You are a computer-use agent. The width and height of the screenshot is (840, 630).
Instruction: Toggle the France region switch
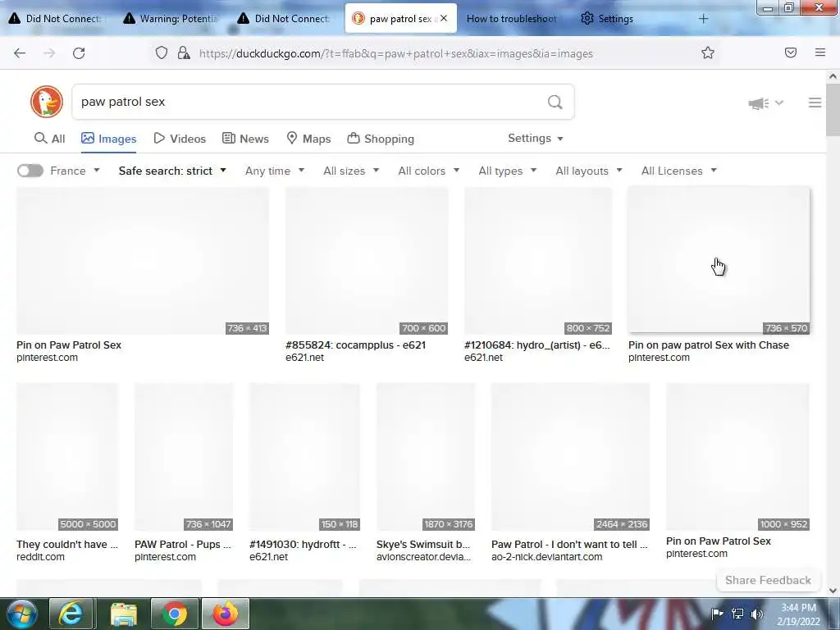point(30,171)
